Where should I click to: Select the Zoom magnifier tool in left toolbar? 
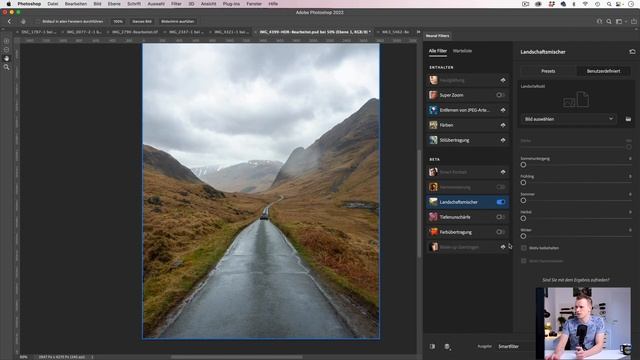[x=7, y=67]
